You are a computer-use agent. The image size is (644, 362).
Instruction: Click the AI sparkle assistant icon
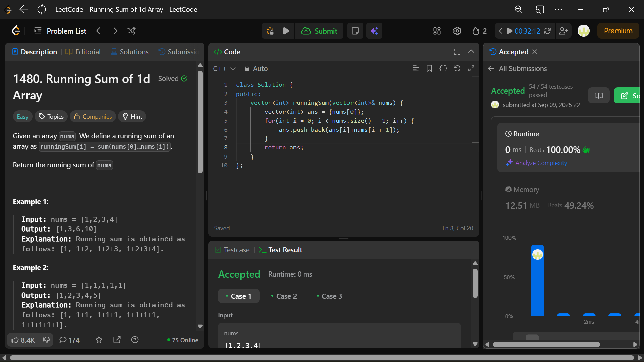tap(374, 31)
